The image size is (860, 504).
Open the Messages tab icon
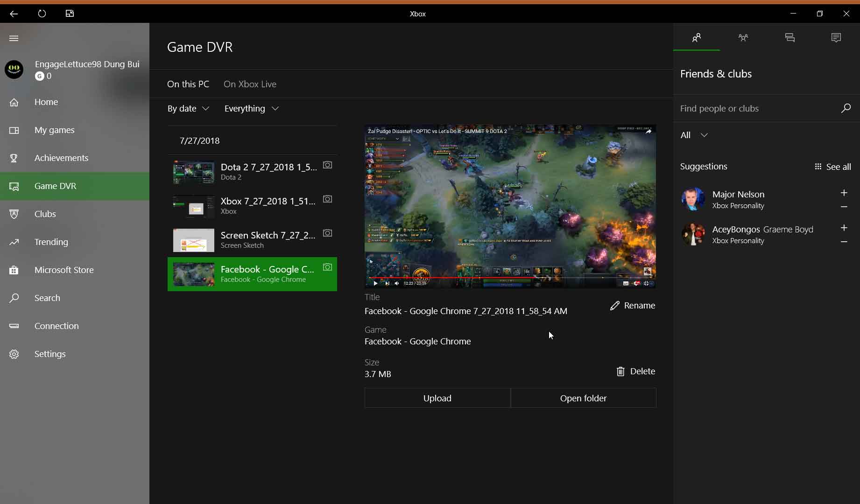click(x=790, y=38)
